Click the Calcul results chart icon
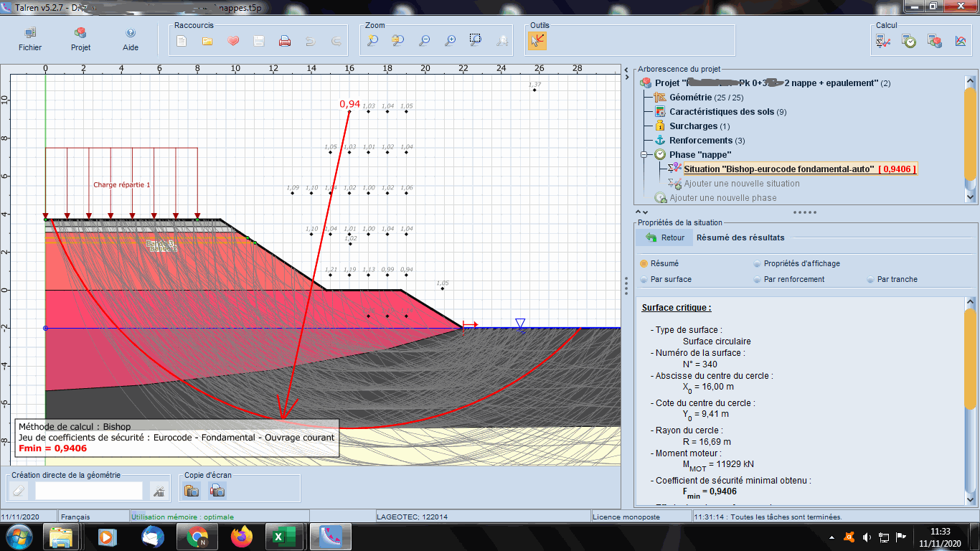Viewport: 980px width, 551px height. coord(961,41)
